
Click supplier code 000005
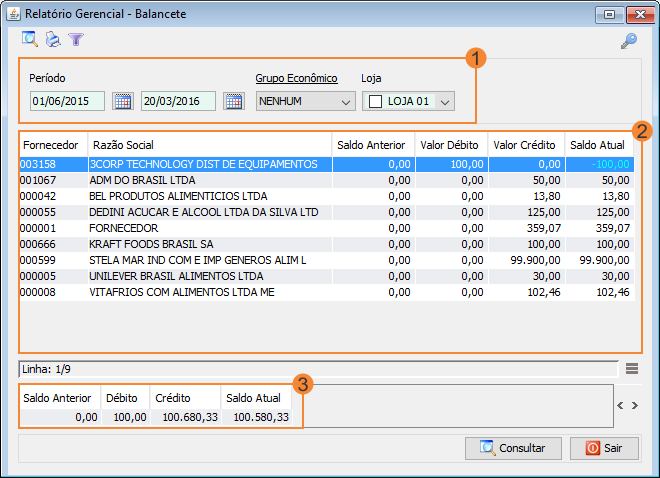[38, 276]
